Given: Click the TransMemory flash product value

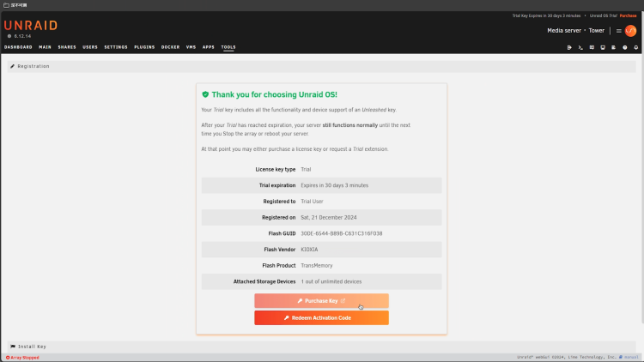Looking at the screenshot, I should (x=317, y=266).
